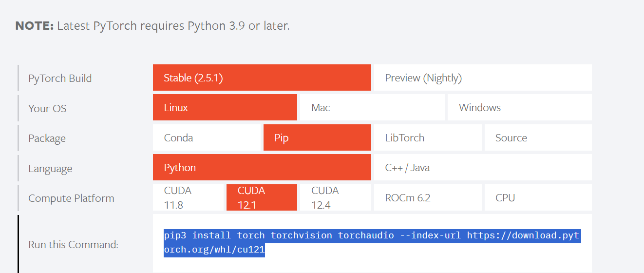Screen dimensions: 644x273
Task: Click the Compute Platform row label
Action: 71,198
